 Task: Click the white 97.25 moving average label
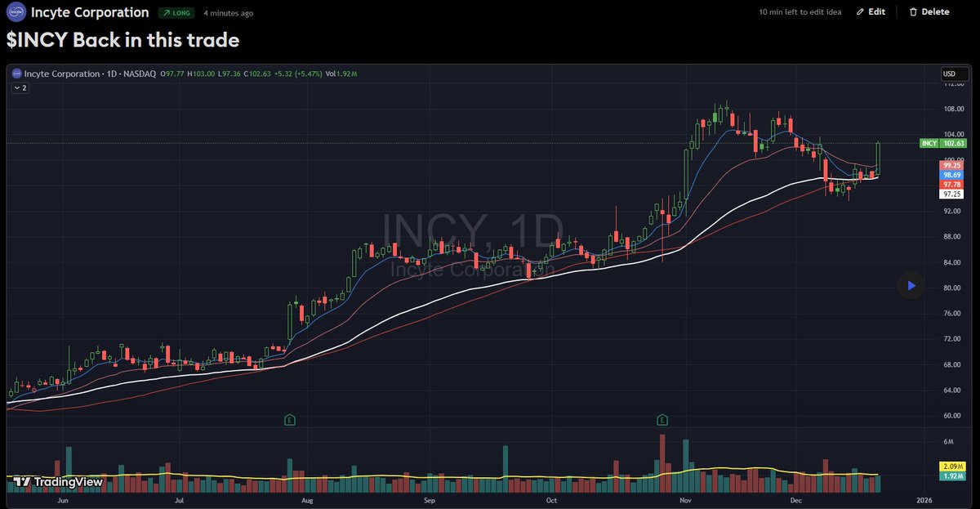953,194
